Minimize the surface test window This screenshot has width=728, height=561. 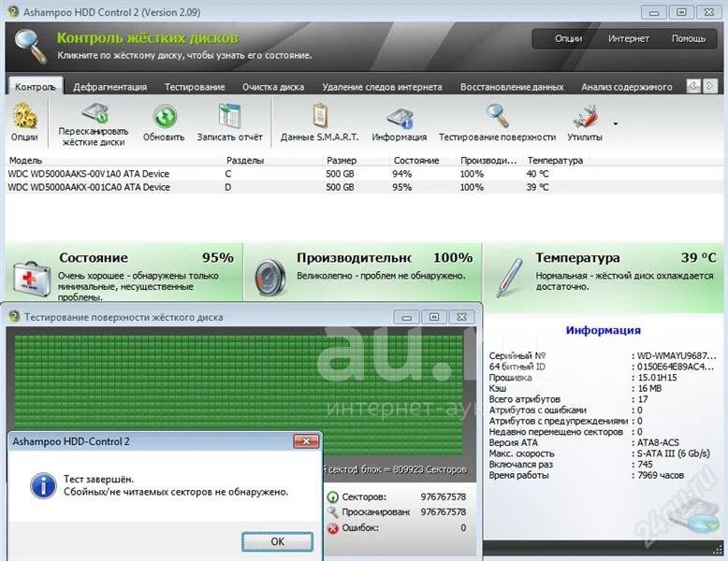click(x=406, y=317)
